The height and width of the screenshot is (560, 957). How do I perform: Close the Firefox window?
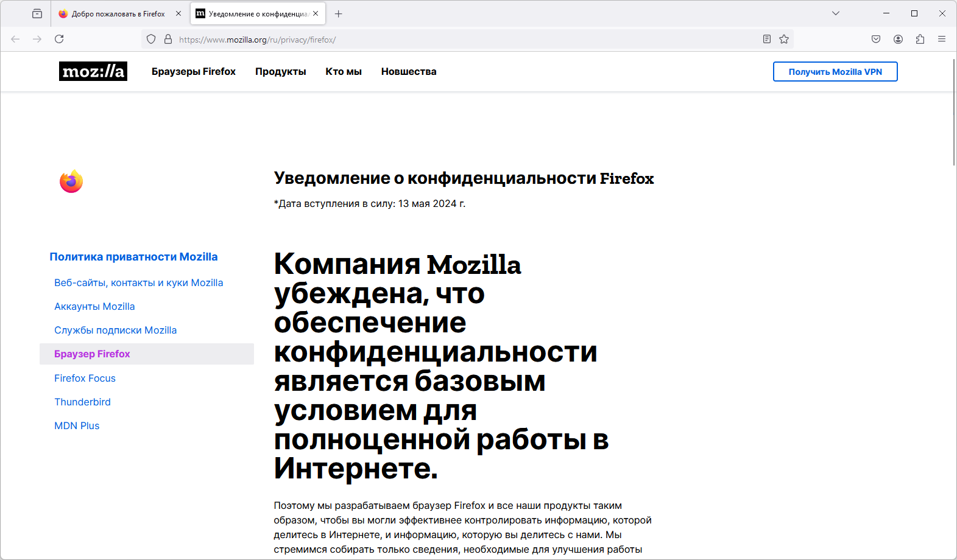click(x=942, y=13)
